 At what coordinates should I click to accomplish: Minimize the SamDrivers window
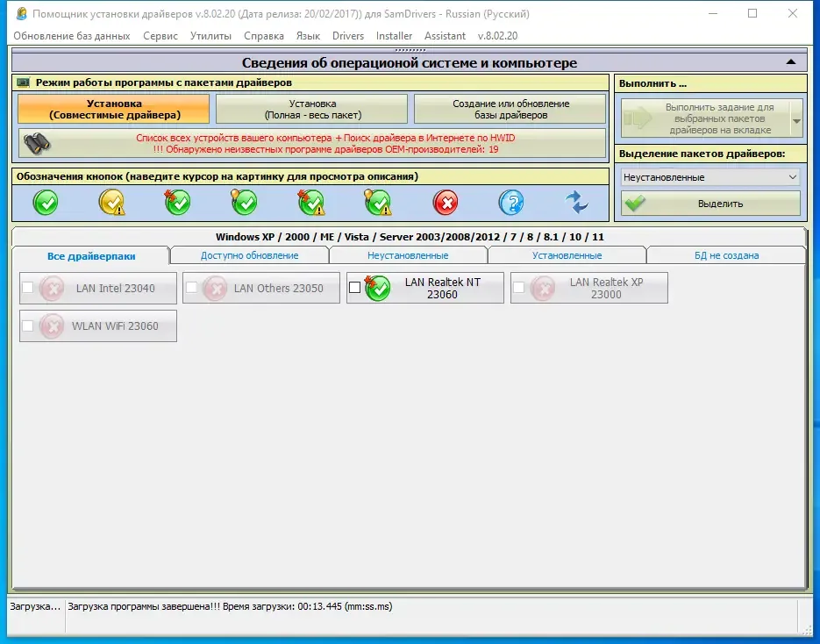click(x=712, y=14)
